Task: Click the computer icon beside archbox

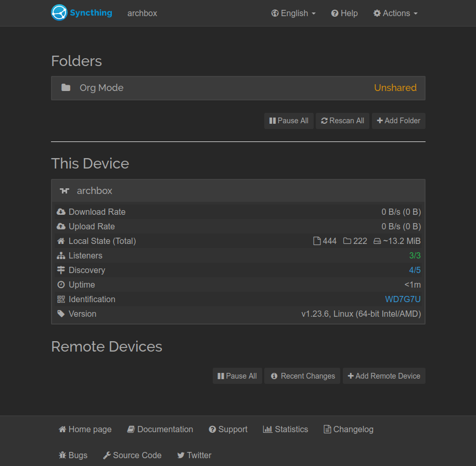Action: (x=64, y=190)
